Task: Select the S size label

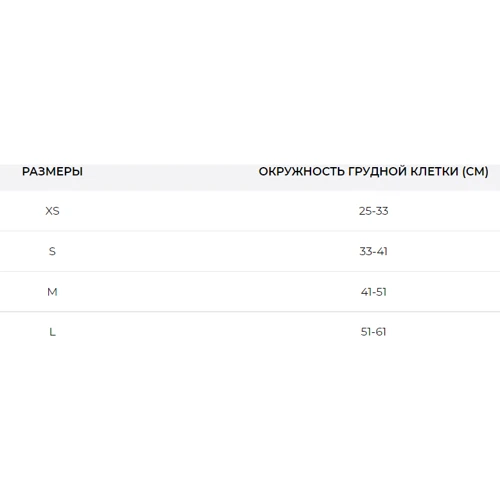Action: tap(52, 251)
